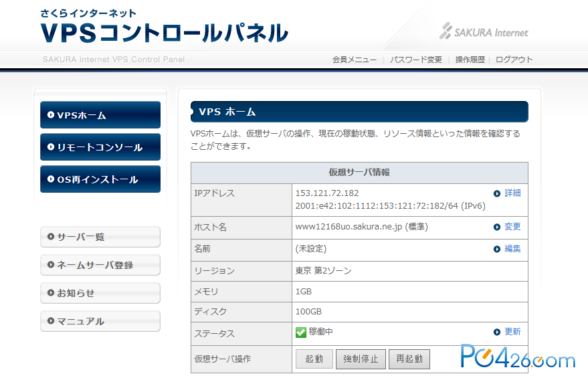
Task: Click bullet icon on サーバ一覧 button
Action: tap(51, 237)
